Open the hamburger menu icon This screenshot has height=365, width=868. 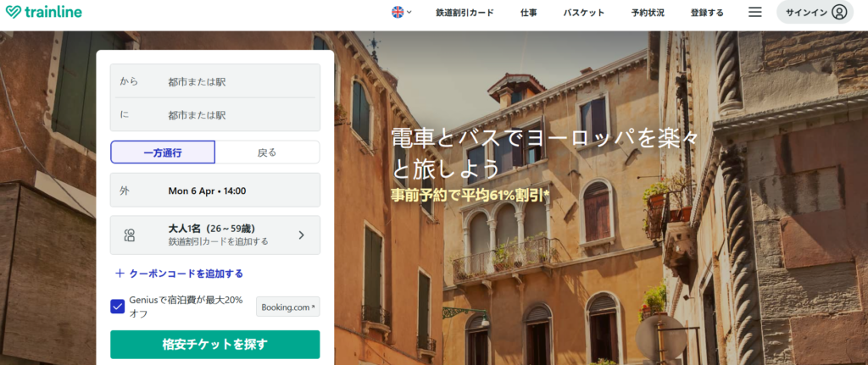click(x=755, y=12)
